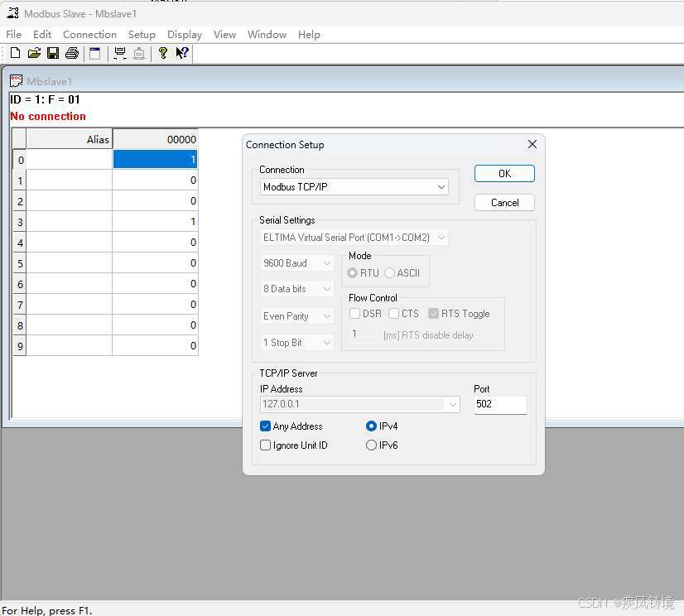Click the Port field showing 502

pos(500,404)
